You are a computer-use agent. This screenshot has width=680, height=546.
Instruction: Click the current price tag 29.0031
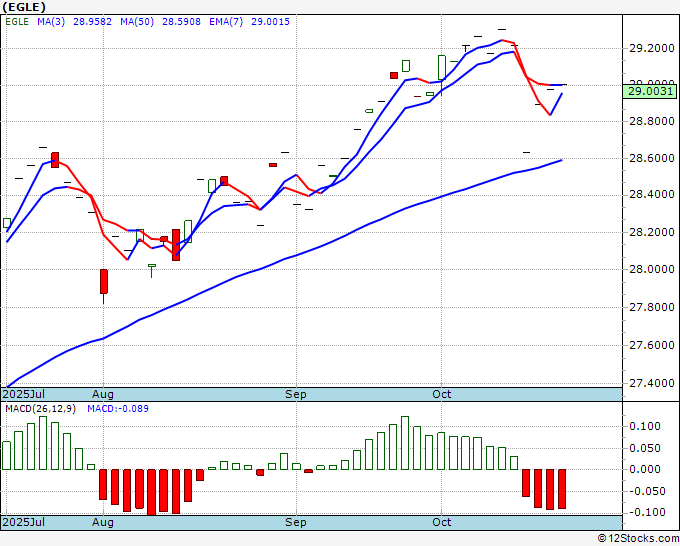(650, 91)
